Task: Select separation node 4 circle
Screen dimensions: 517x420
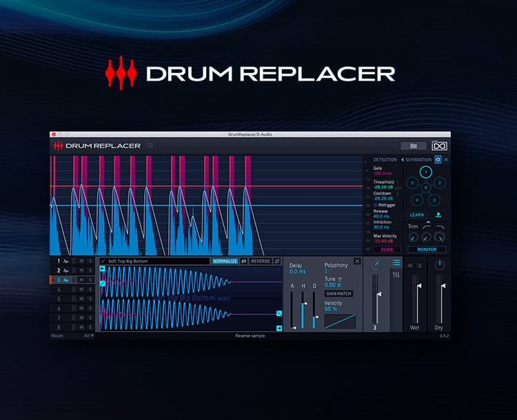Action: coord(417,200)
